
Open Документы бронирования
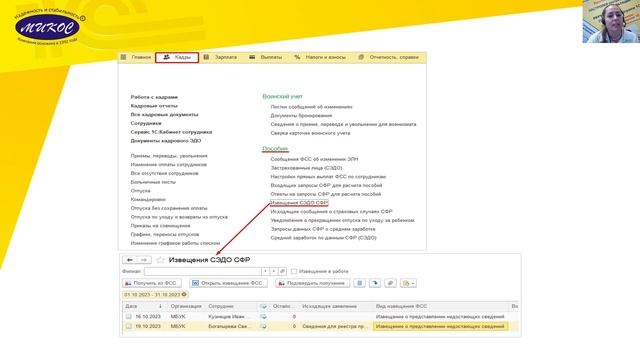[x=301, y=116]
